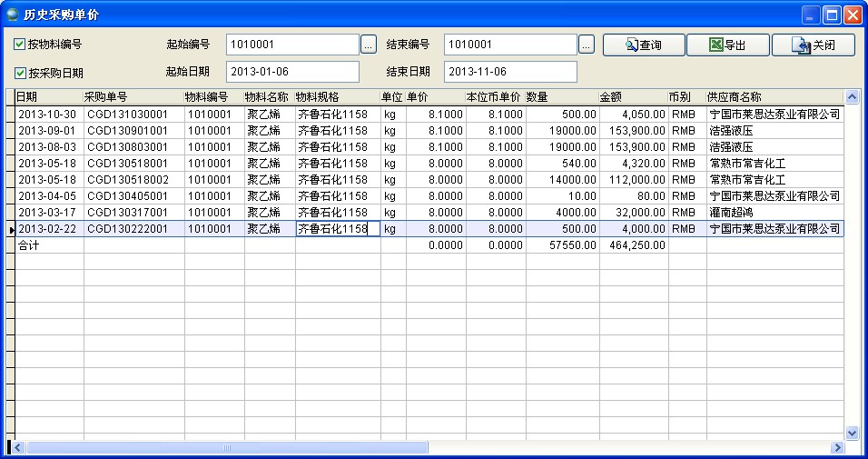Edit the 结束日期 date field

[510, 72]
